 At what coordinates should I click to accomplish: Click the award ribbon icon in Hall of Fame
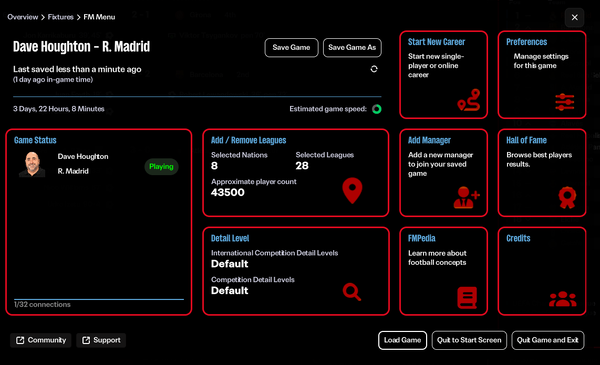567,197
